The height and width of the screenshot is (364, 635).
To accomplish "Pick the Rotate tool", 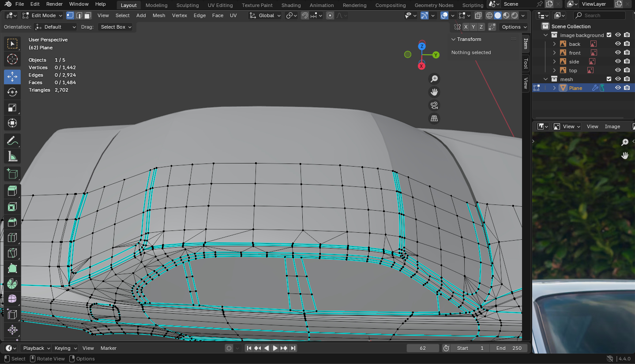I will (12, 92).
